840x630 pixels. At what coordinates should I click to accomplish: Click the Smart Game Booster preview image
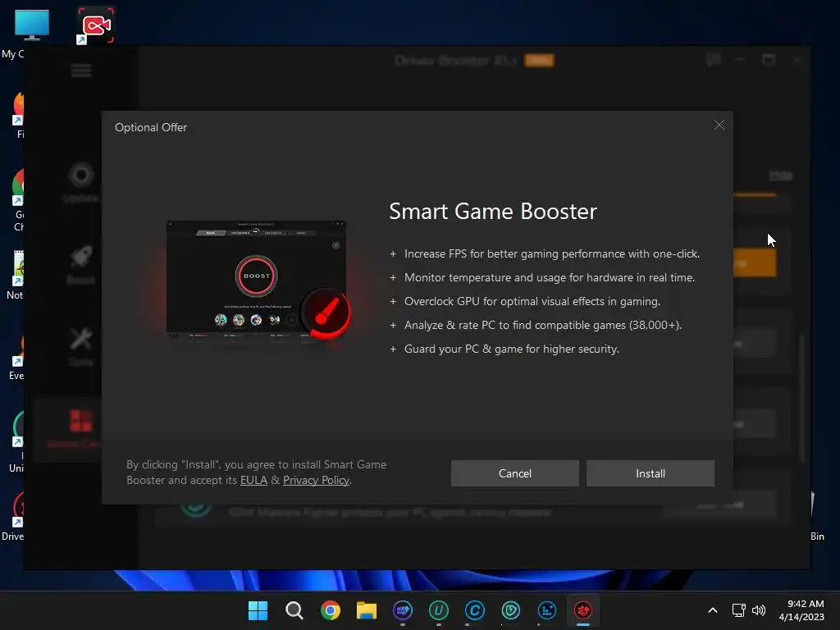point(258,281)
